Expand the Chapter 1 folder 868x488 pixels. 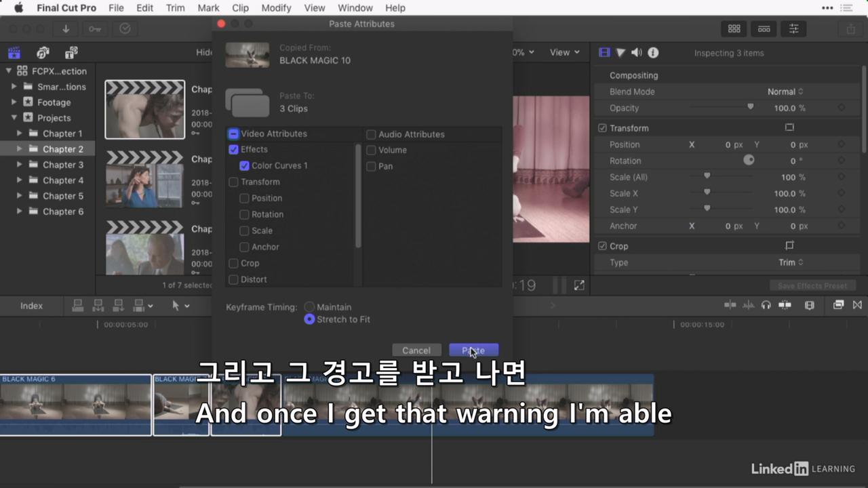click(x=19, y=133)
